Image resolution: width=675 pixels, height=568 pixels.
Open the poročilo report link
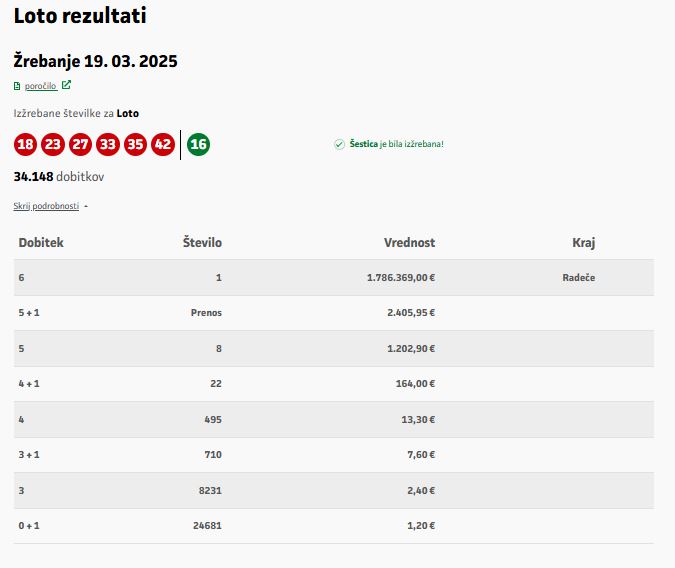pyautogui.click(x=40, y=86)
